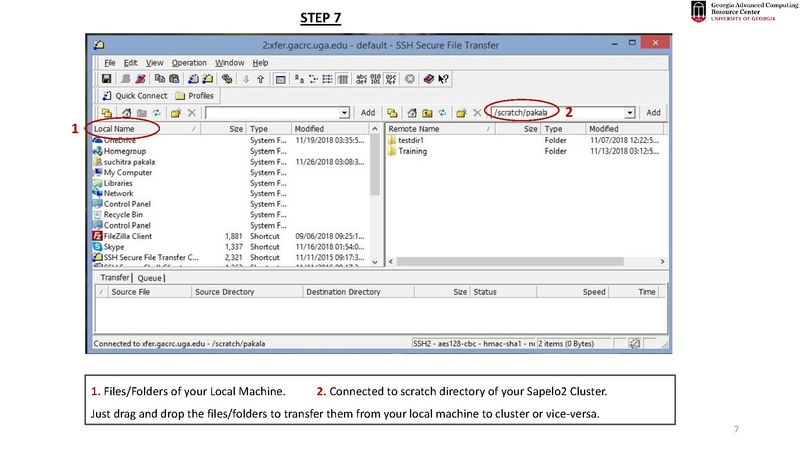Viewport: 800px width, 450px height.
Task: Click the Quick Connect button
Action: 135,95
